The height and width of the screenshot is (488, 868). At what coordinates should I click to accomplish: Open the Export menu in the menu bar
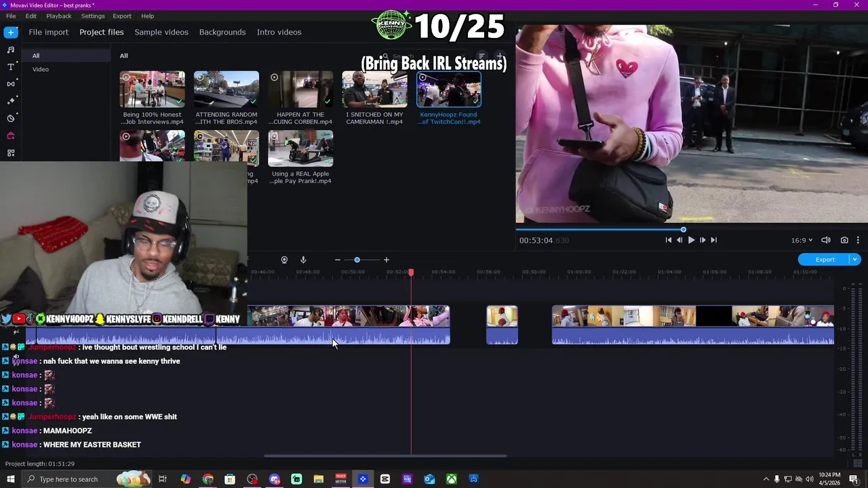point(122,16)
